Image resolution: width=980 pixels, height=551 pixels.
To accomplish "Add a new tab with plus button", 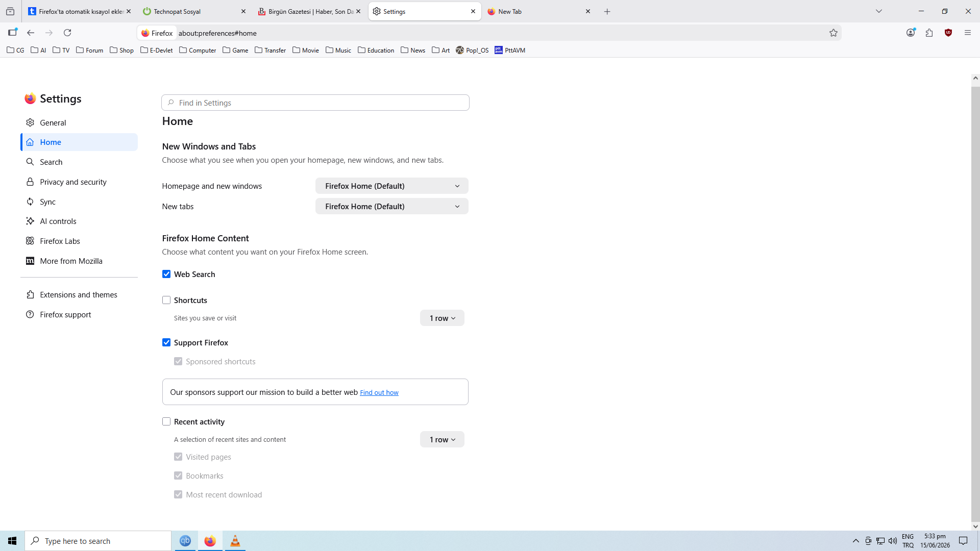I will pos(607,11).
